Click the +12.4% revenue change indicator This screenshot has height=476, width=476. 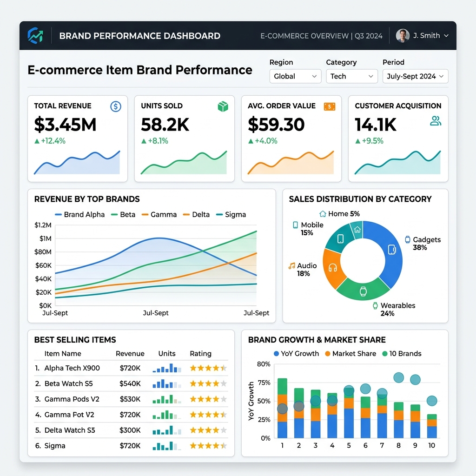50,141
